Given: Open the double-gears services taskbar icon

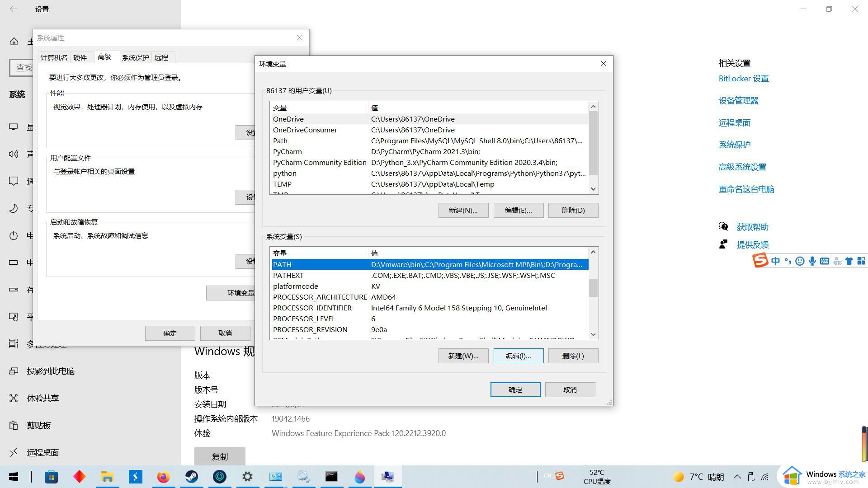Looking at the screenshot, I should point(303,477).
